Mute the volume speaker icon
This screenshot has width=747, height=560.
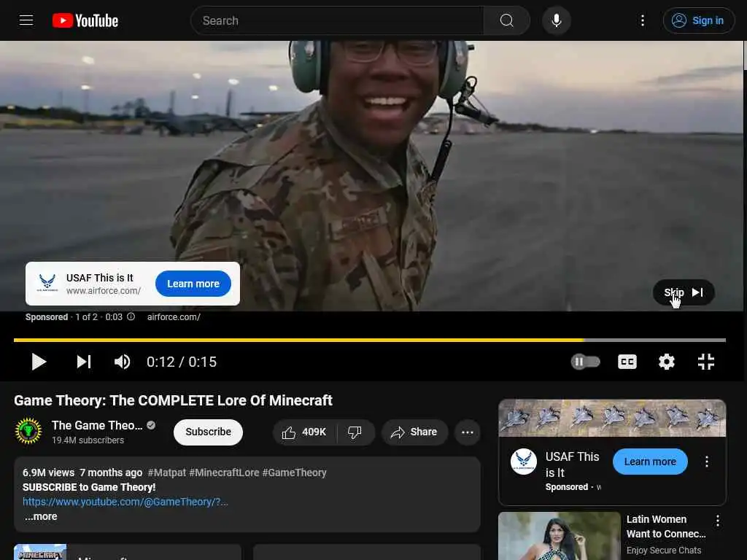[122, 362]
